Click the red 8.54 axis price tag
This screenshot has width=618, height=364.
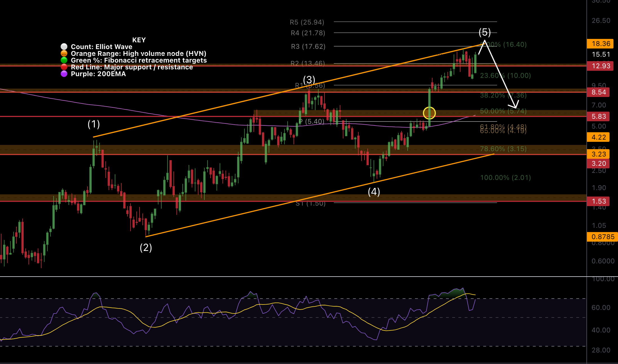click(599, 92)
